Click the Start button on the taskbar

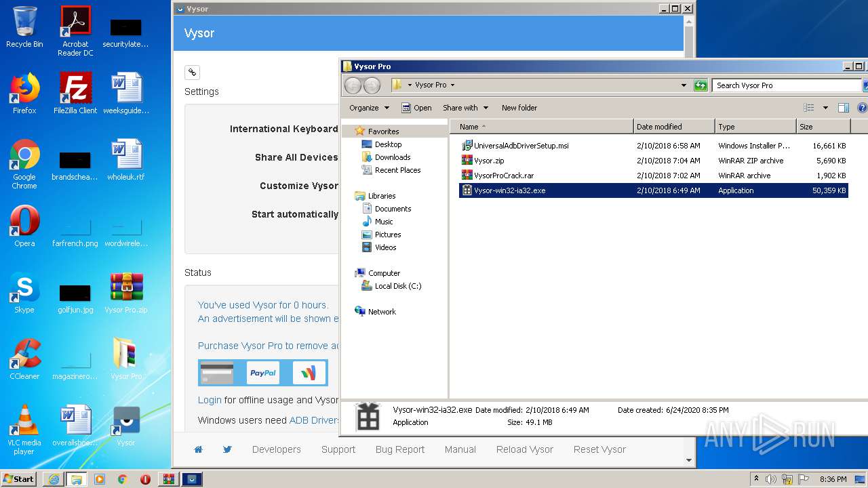pyautogui.click(x=19, y=479)
